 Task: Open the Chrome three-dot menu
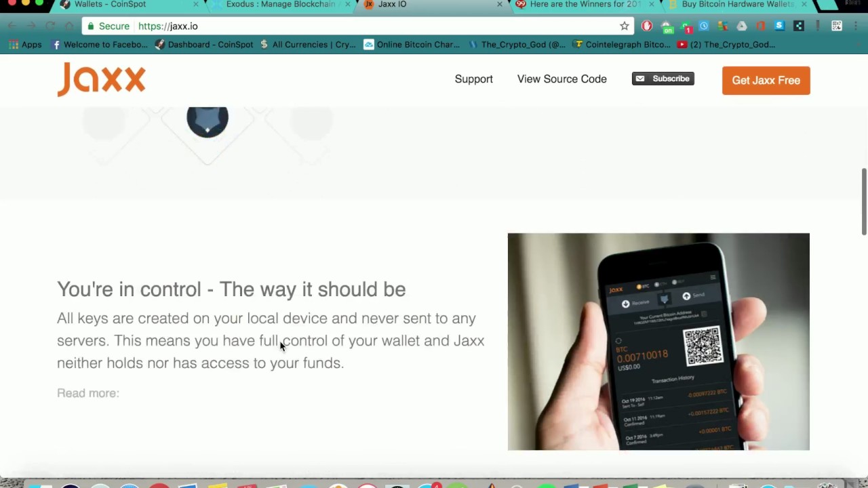coord(856,26)
